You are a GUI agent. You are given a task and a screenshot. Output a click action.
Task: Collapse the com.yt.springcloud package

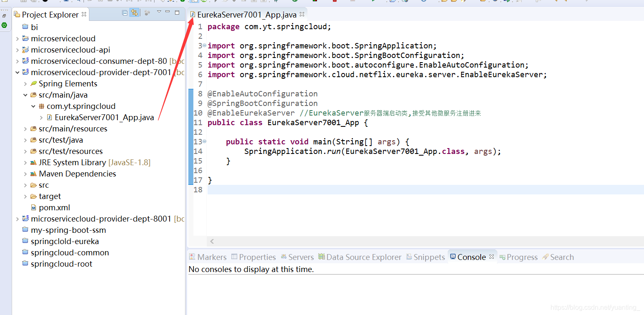33,106
